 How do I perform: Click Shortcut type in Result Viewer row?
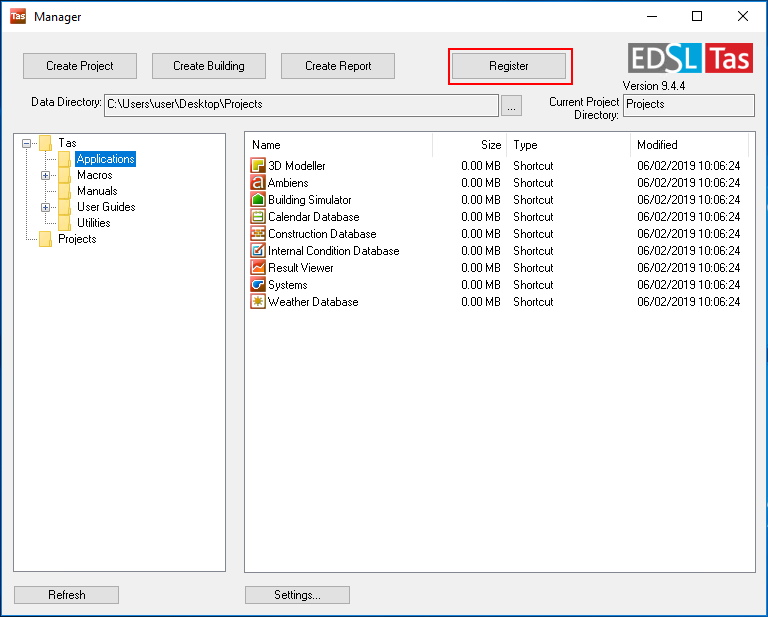533,268
